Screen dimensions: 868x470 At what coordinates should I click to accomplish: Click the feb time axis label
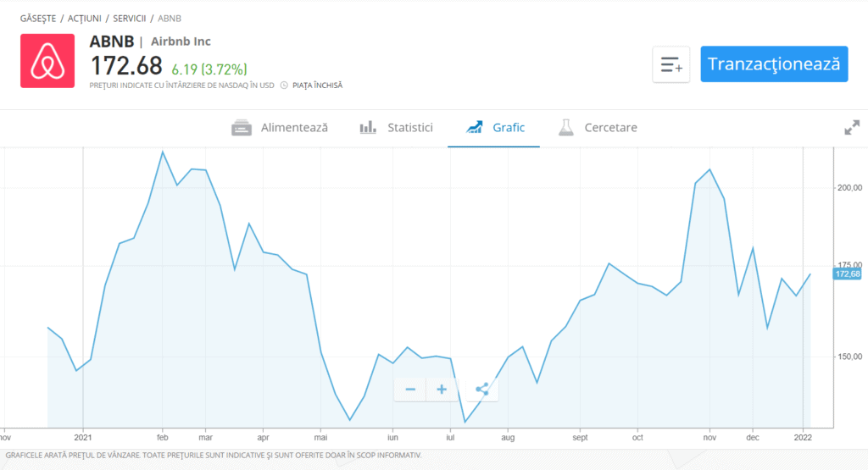click(x=162, y=437)
